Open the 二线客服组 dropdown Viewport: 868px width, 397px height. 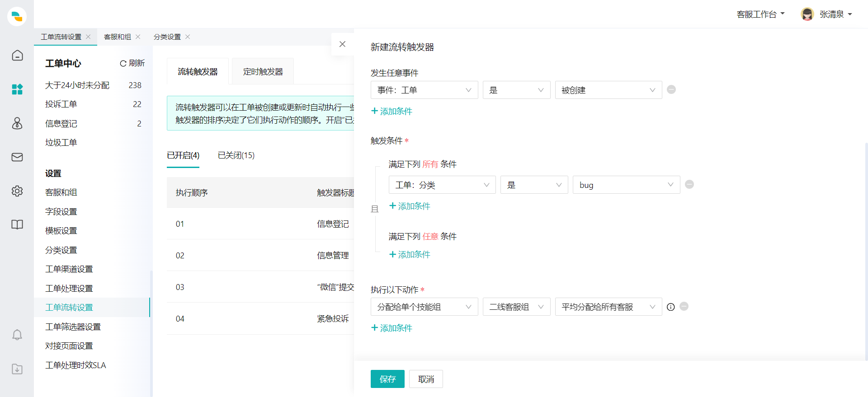click(516, 307)
